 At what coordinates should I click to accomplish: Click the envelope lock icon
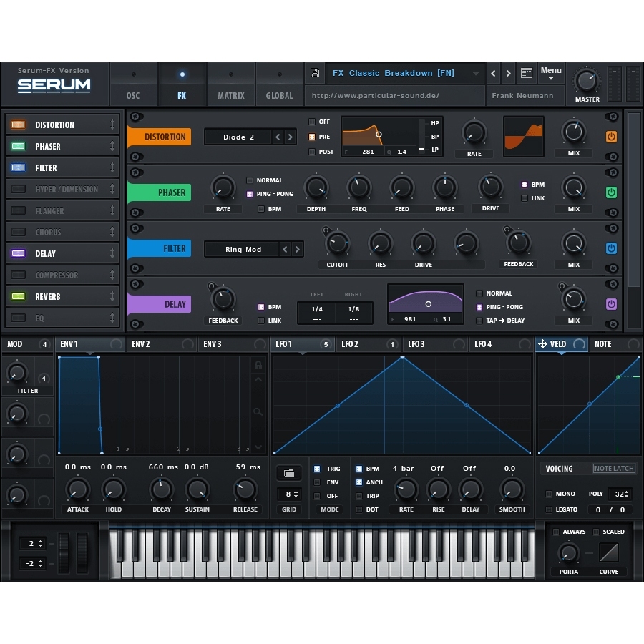[258, 365]
